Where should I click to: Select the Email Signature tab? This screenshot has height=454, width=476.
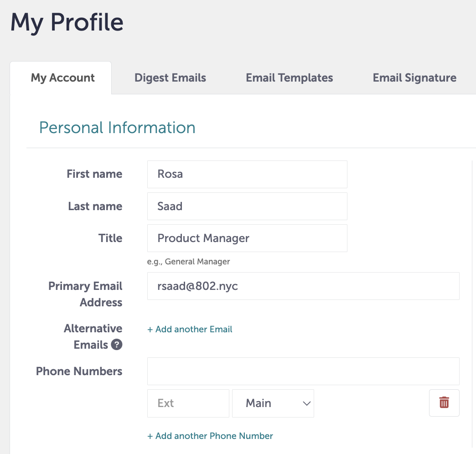pyautogui.click(x=414, y=77)
